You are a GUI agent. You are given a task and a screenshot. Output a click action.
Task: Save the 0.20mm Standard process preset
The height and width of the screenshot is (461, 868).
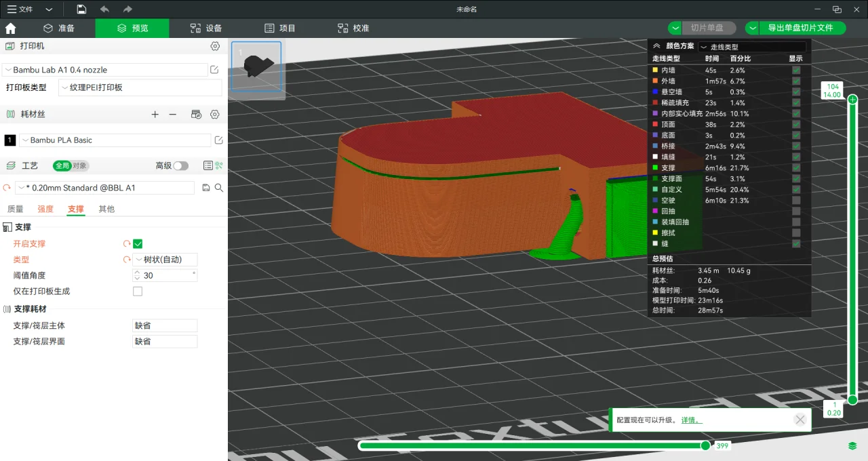(x=206, y=188)
